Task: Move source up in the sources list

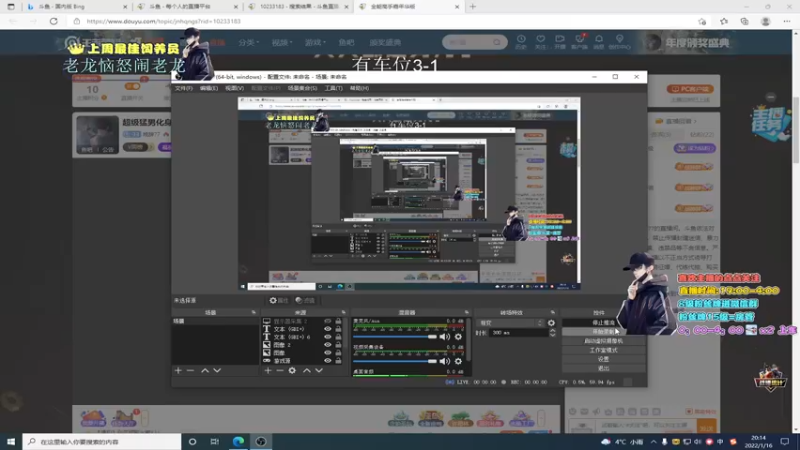Action: [306, 370]
